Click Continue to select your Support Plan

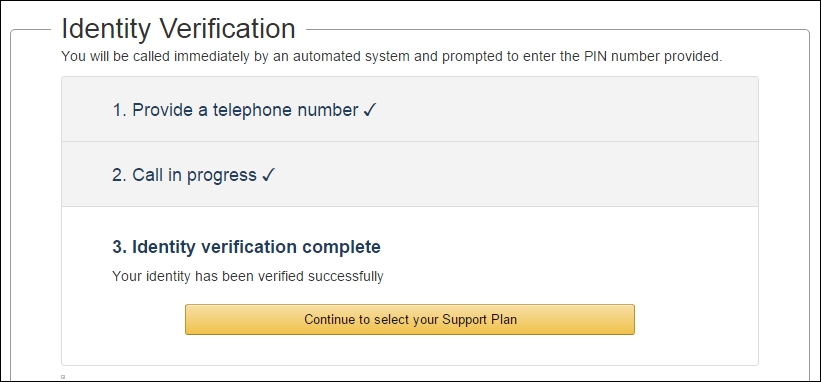[409, 319]
